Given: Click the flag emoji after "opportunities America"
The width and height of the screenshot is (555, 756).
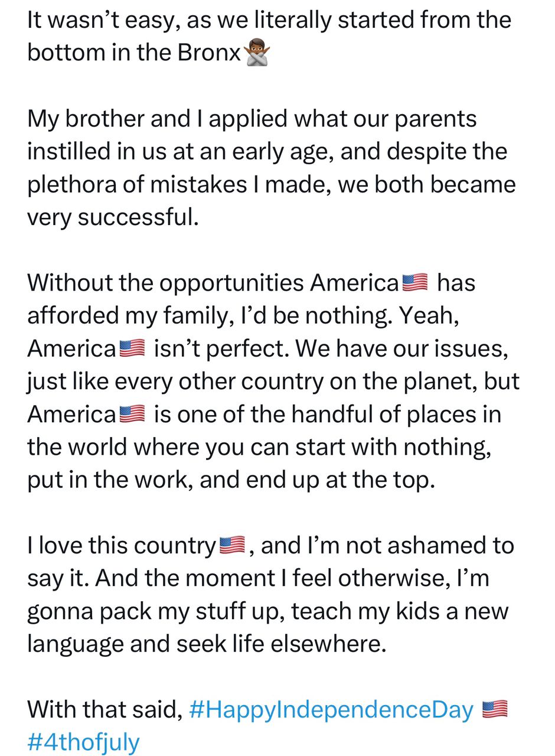Looking at the screenshot, I should [x=414, y=282].
